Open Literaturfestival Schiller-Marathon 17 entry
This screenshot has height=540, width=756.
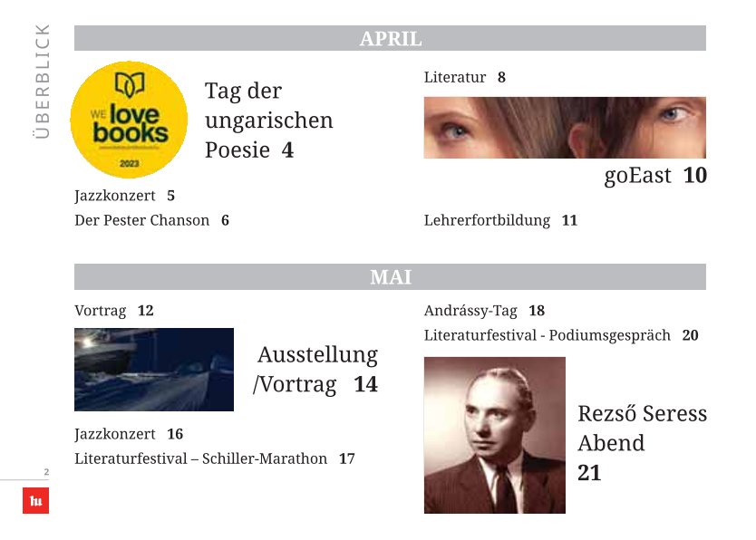pyautogui.click(x=215, y=458)
